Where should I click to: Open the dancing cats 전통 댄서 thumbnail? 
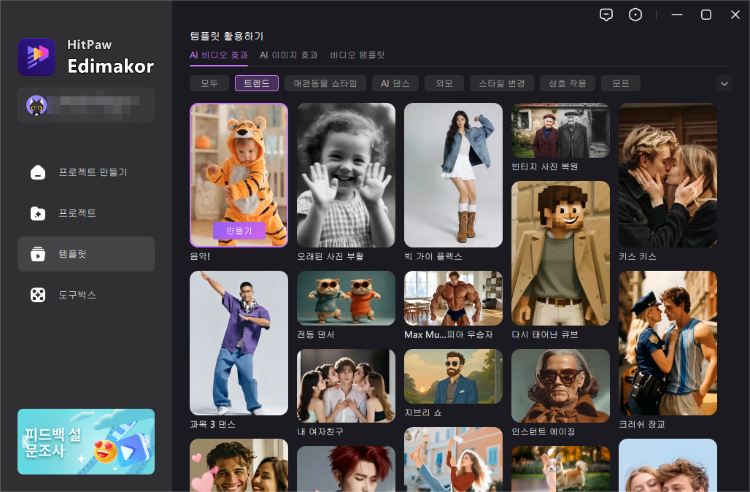point(346,298)
